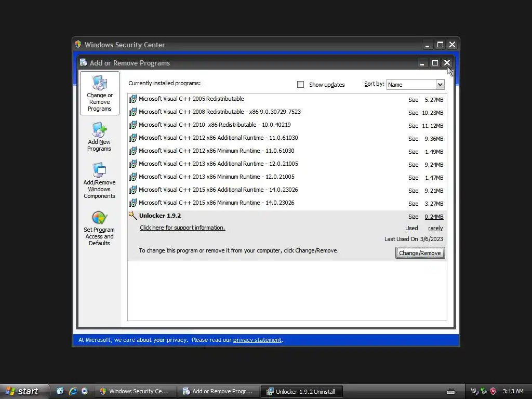Image resolution: width=532 pixels, height=399 pixels.
Task: Click the leftmost system tray icon
Action: pos(475,391)
